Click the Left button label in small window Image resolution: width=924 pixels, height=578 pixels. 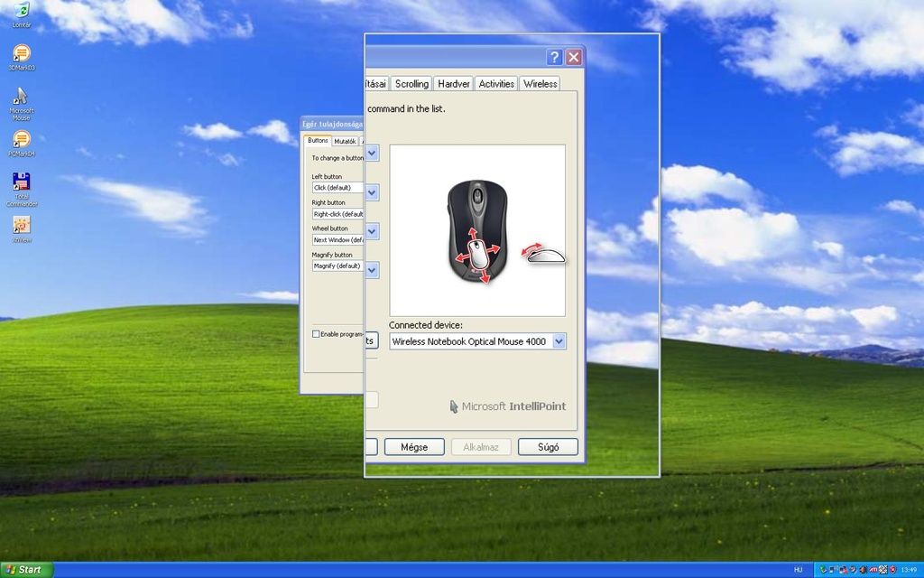click(x=327, y=176)
